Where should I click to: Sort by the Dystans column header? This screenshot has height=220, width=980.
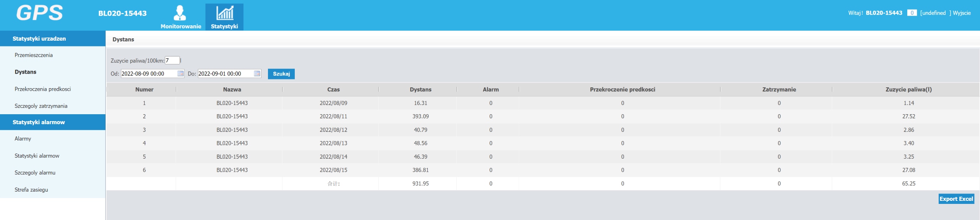(x=420, y=89)
